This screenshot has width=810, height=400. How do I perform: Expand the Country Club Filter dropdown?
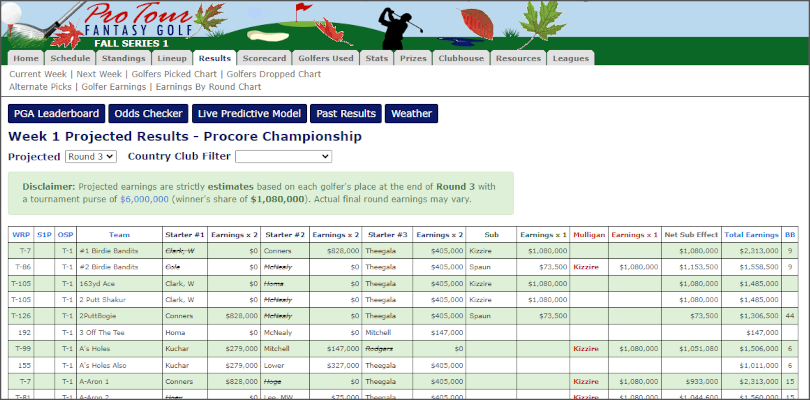(x=283, y=157)
